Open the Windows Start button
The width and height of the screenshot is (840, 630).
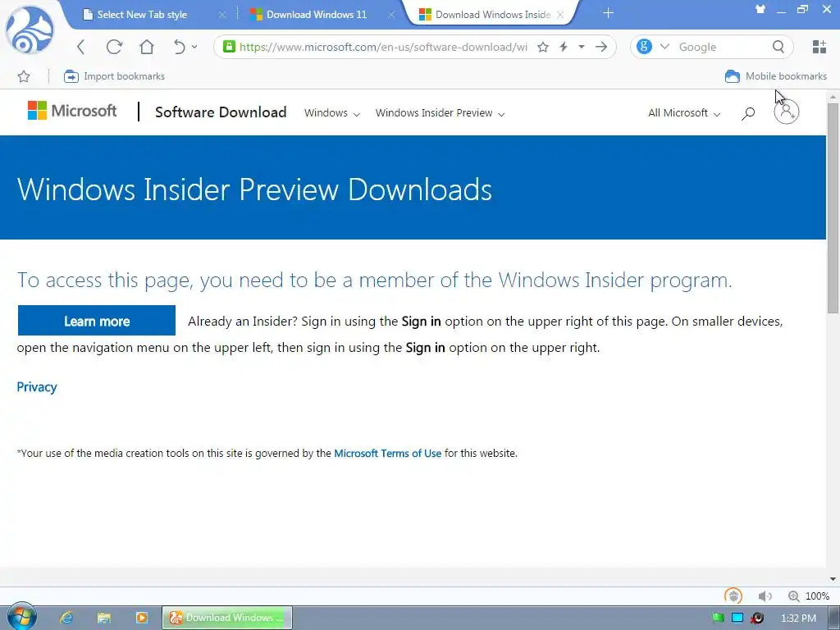pyautogui.click(x=22, y=617)
